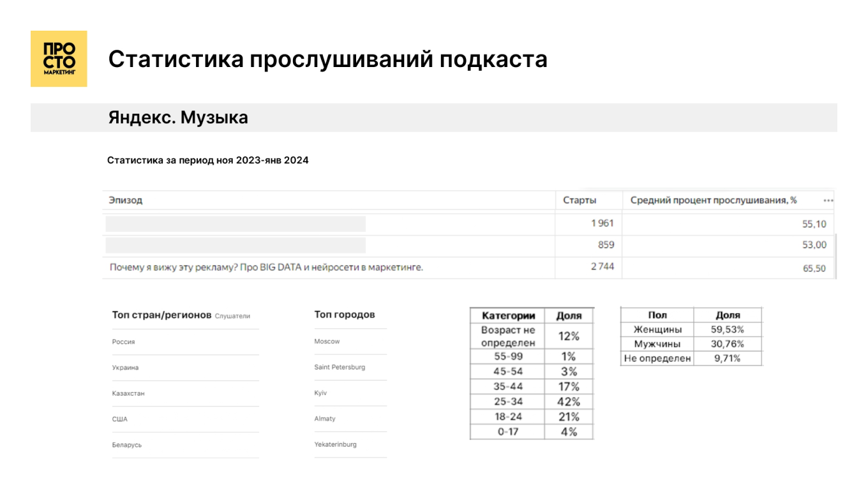Viewport: 868px width, 489px height.
Task: Select Казахстан in the countries list
Action: (x=128, y=394)
